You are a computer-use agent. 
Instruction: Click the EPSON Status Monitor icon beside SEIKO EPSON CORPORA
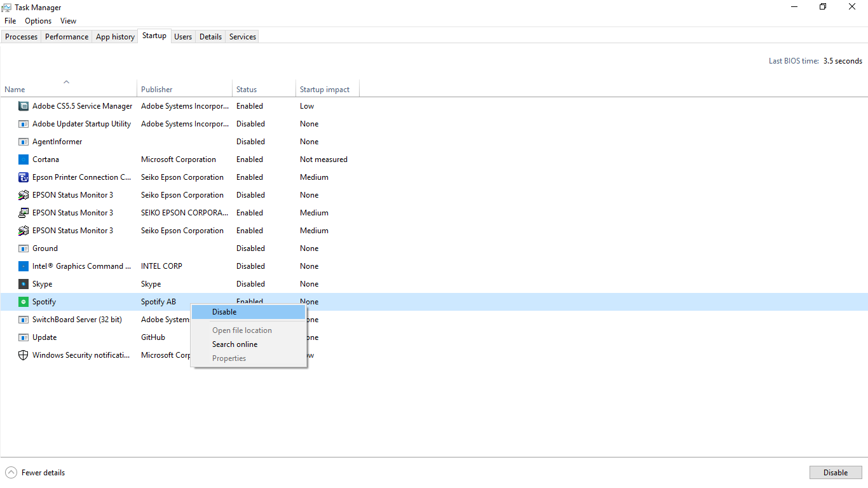coord(24,213)
